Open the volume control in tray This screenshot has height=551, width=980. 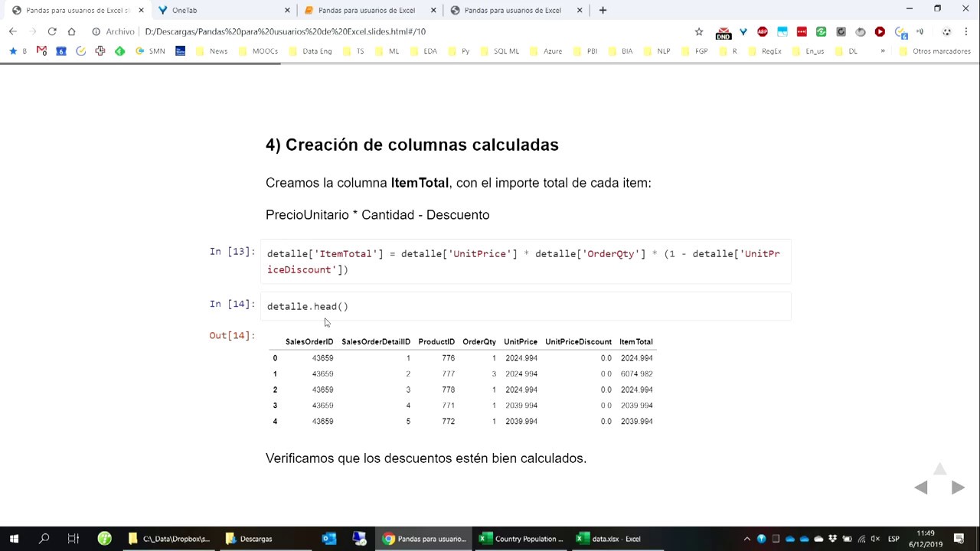pos(875,539)
